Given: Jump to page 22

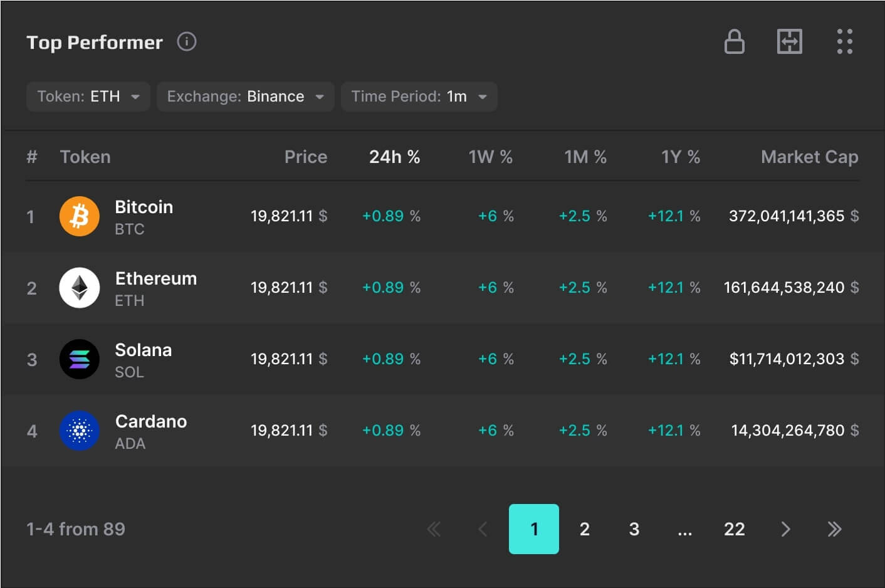Looking at the screenshot, I should [x=734, y=529].
